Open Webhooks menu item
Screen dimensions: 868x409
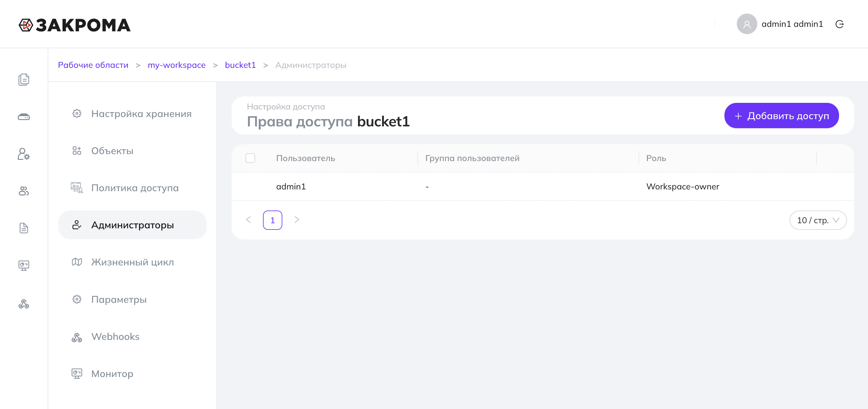tap(132, 336)
